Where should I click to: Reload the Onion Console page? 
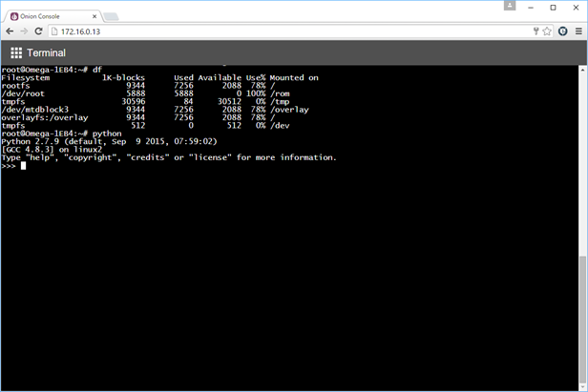39,31
